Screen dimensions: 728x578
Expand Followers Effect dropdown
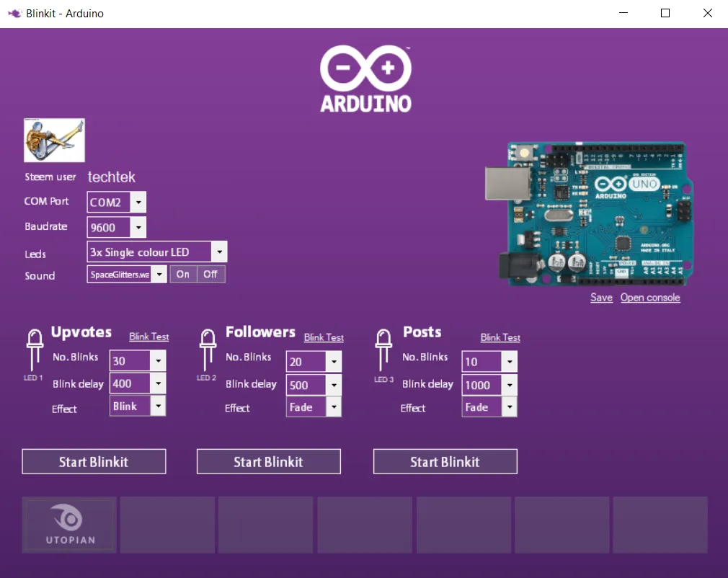pyautogui.click(x=334, y=407)
